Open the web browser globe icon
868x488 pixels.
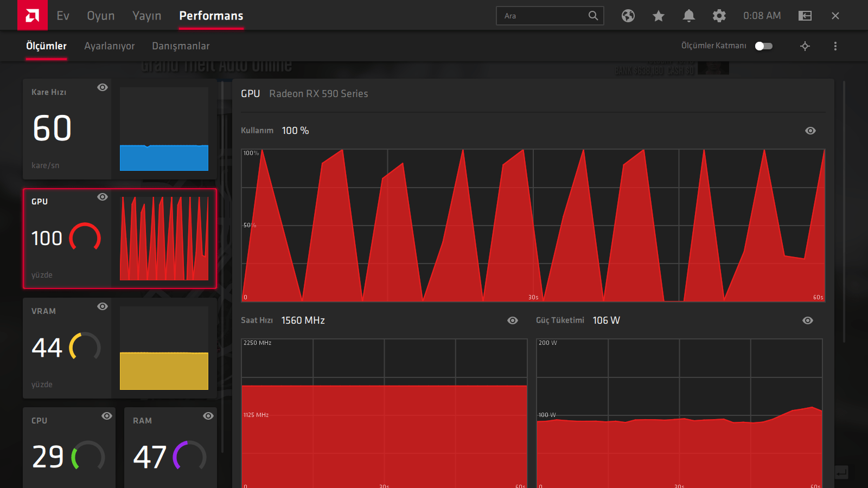628,16
